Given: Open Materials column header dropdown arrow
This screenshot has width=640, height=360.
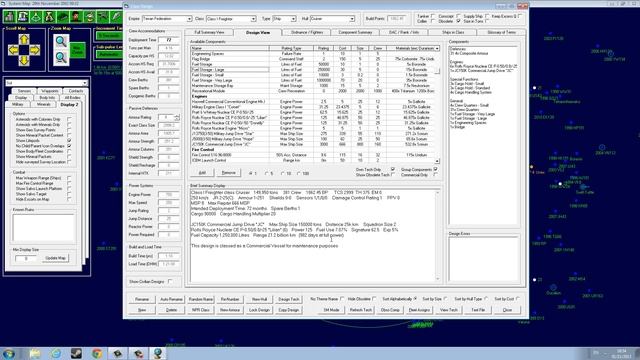Looking at the screenshot, I should tap(437, 48).
